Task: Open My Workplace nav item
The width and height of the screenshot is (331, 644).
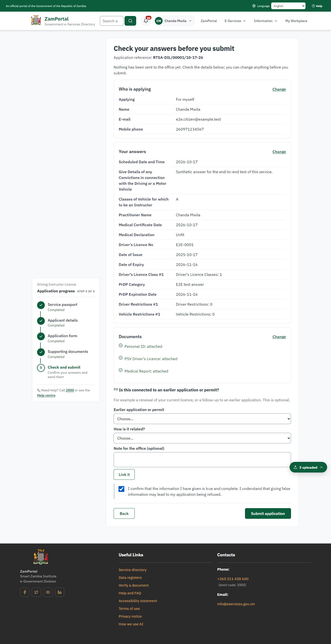Action: point(296,21)
